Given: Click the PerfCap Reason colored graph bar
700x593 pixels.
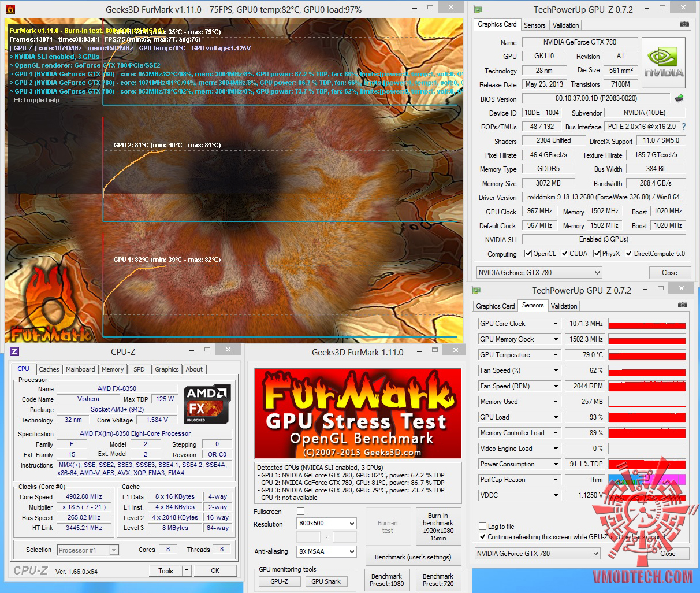Looking at the screenshot, I should [647, 480].
